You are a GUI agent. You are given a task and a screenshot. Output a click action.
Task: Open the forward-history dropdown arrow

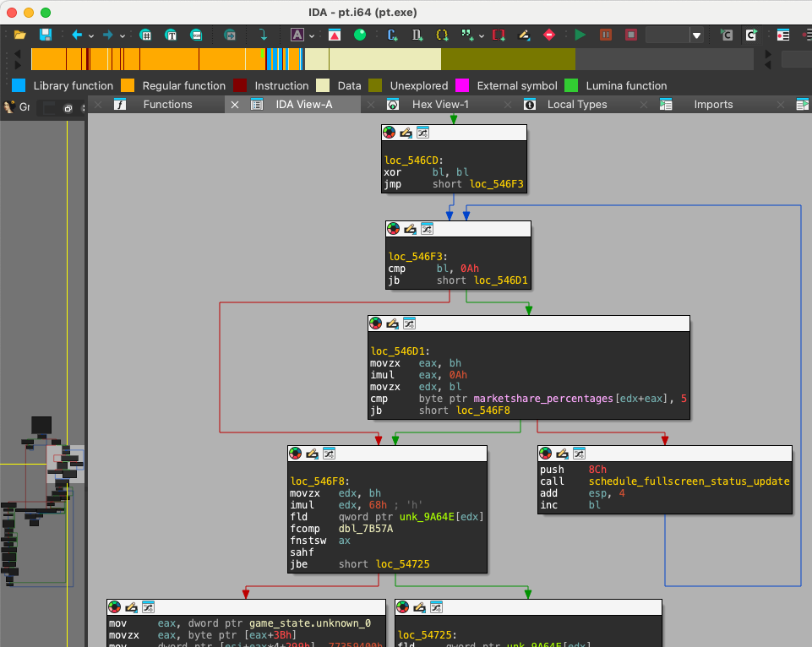click(x=123, y=35)
